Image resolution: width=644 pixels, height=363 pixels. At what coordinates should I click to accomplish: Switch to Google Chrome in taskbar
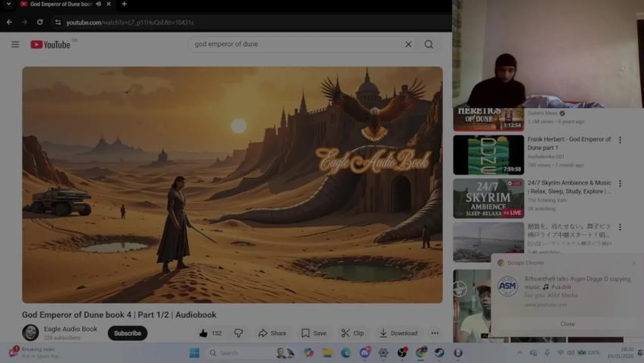421,353
